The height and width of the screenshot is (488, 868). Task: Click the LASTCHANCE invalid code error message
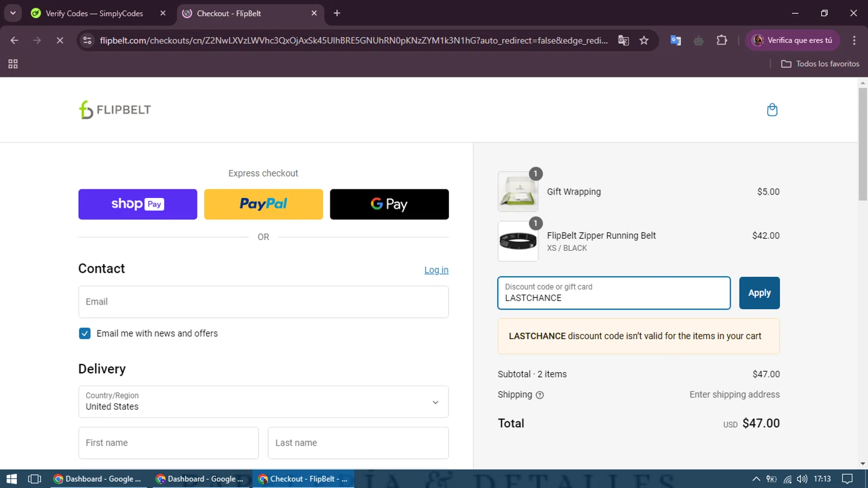coord(639,336)
